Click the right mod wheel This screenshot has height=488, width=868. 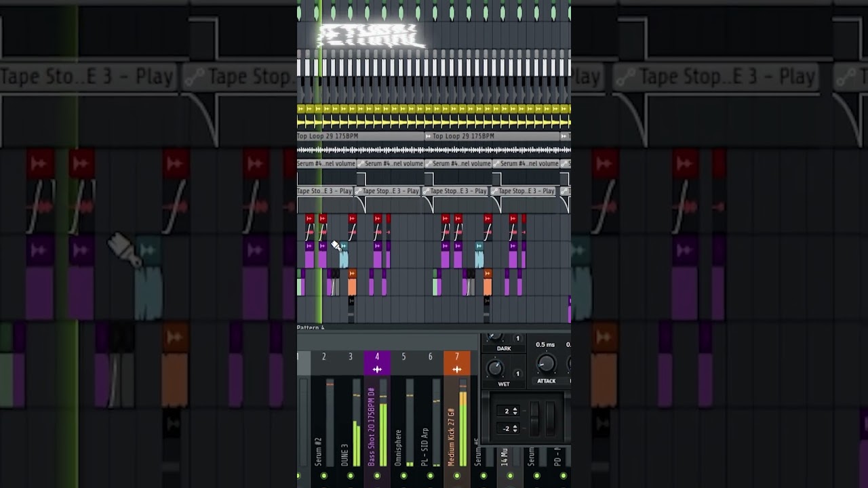tap(549, 419)
